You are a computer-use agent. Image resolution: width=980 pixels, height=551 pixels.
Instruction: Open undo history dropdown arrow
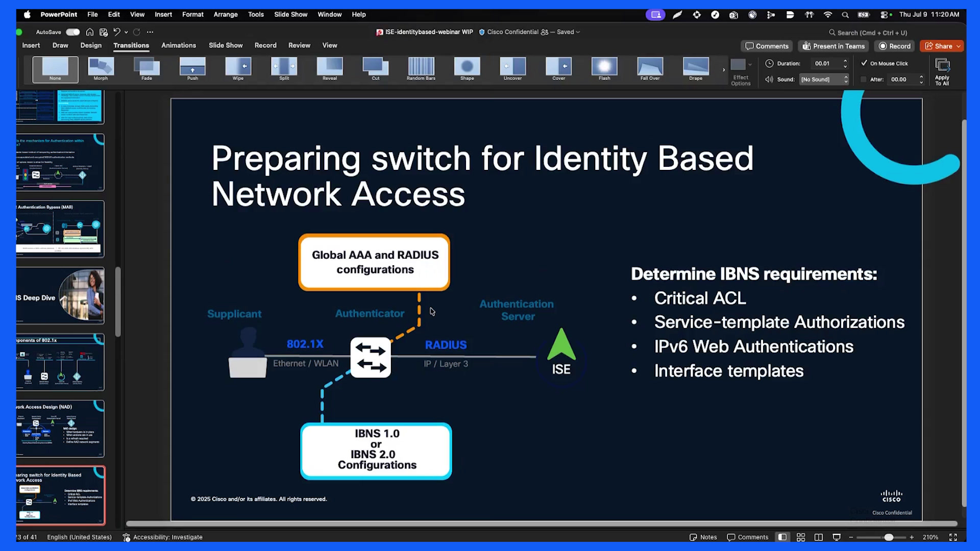[x=126, y=32]
